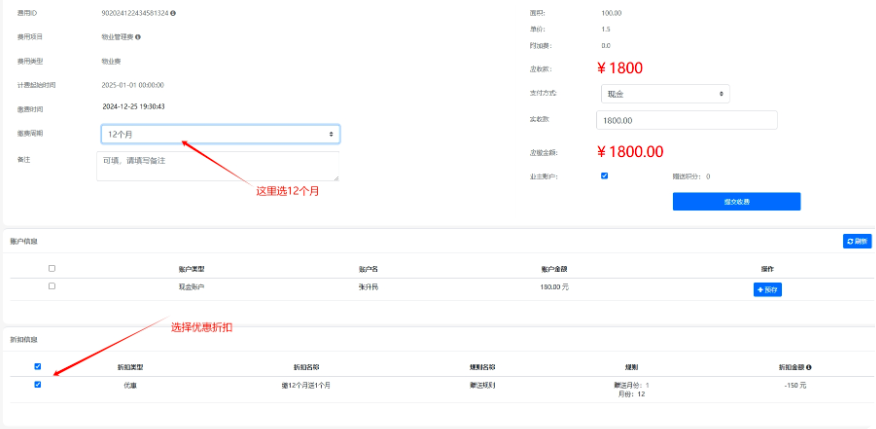Click the 缴12个月送1个月 discount name cell
876x429 pixels.
click(x=306, y=385)
